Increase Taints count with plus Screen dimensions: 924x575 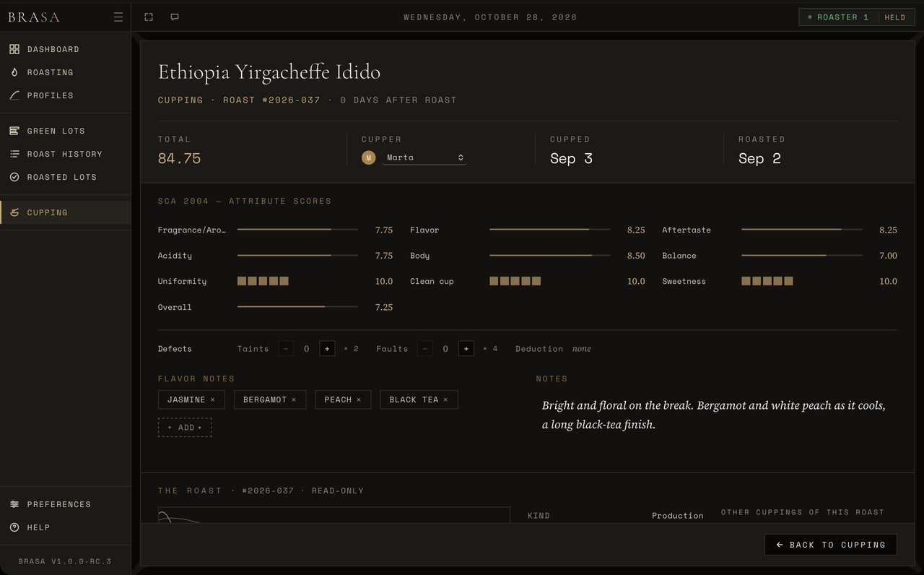pyautogui.click(x=327, y=349)
